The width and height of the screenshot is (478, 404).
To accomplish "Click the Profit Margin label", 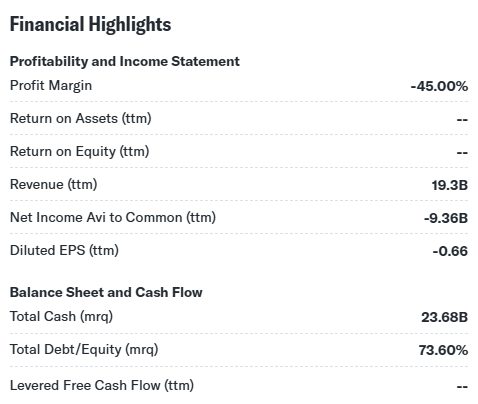I will pos(51,86).
